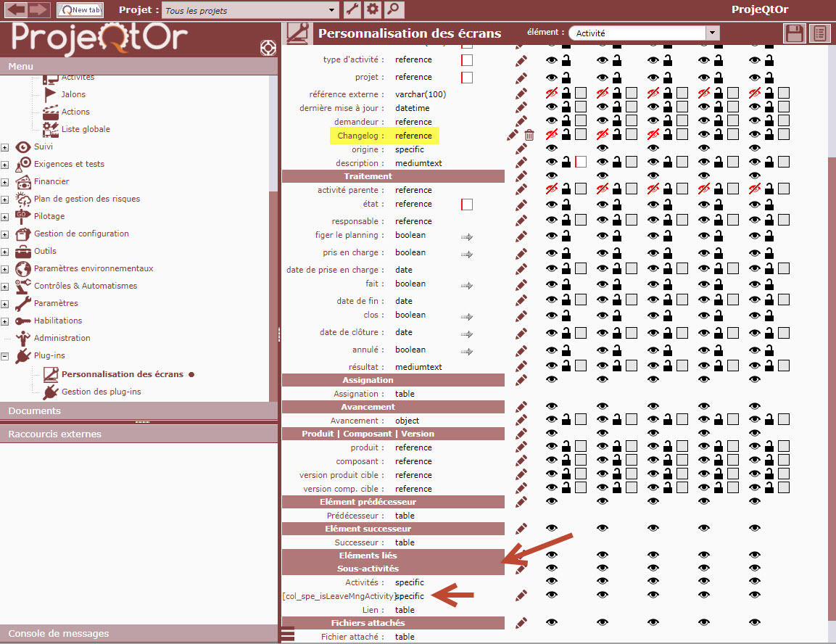Screen dimensions: 836x644
Task: Click the New tab button
Action: point(80,10)
